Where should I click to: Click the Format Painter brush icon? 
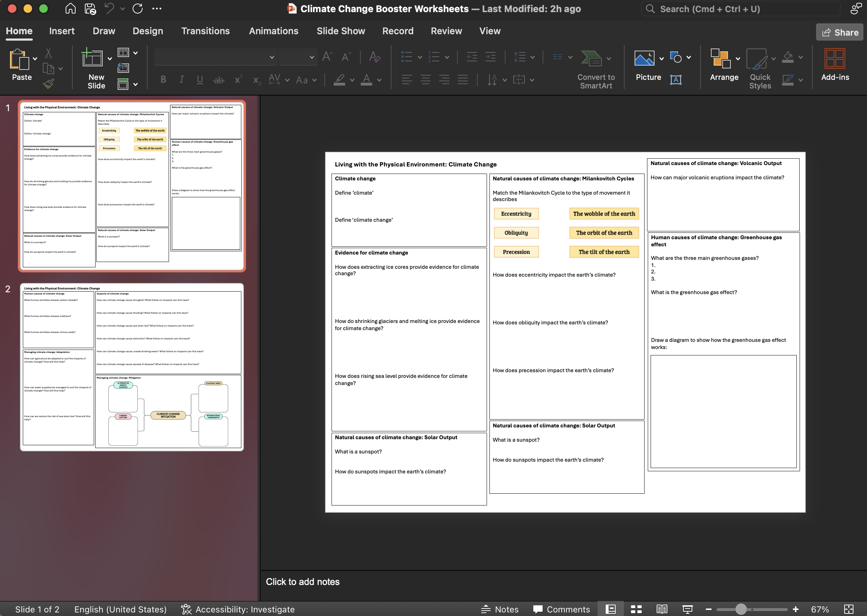(x=48, y=83)
